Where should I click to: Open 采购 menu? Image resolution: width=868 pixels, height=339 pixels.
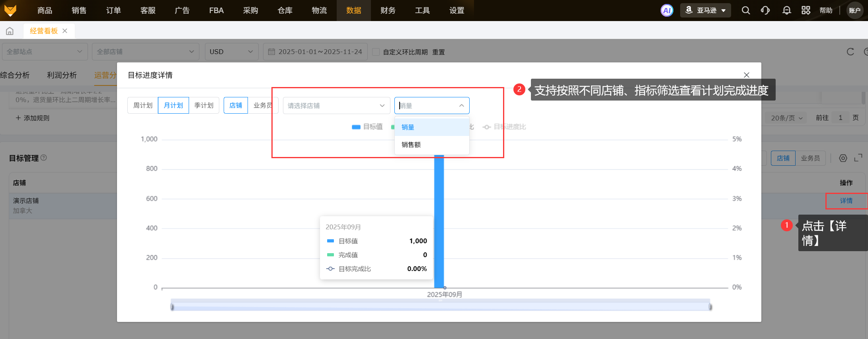251,10
